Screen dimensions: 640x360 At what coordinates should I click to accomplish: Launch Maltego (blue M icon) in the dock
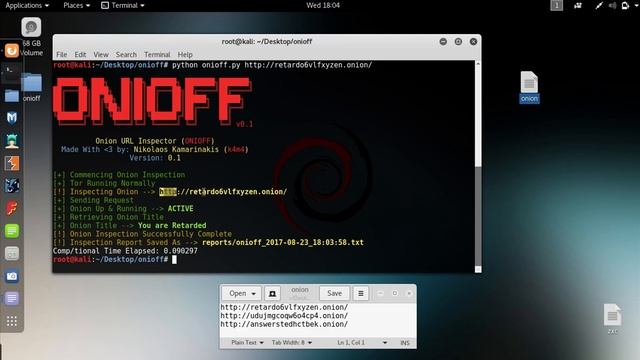(x=12, y=118)
